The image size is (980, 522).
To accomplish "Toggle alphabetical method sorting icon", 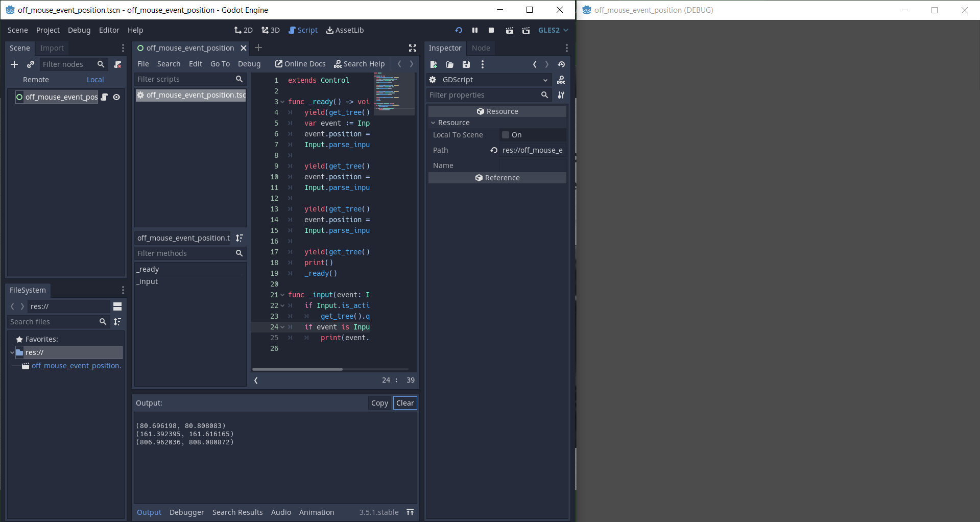I will pyautogui.click(x=240, y=238).
